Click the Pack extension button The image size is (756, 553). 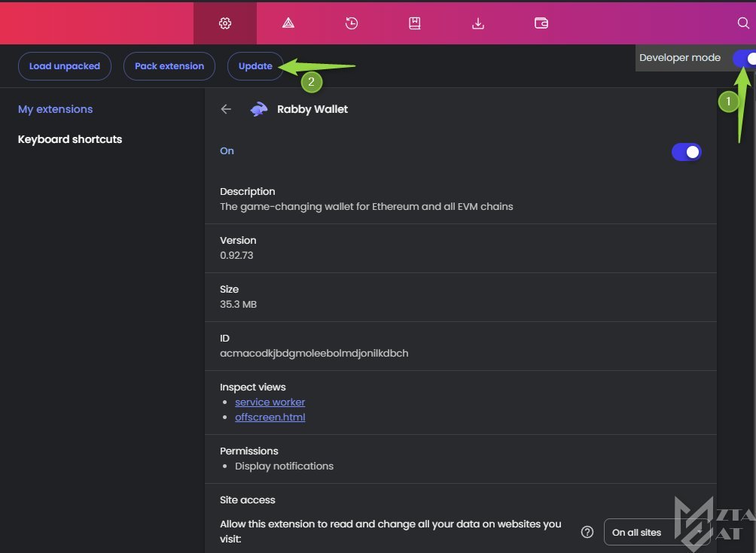(x=169, y=66)
